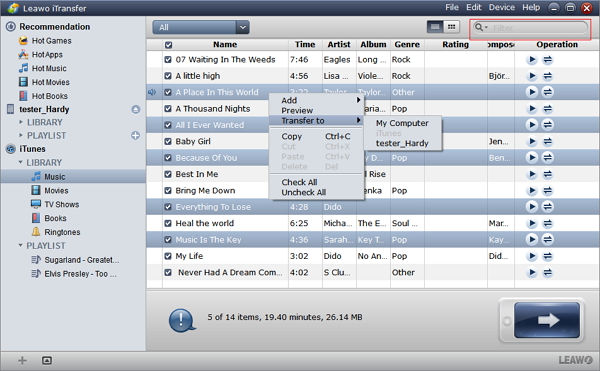Select My Computer transfer destination

403,123
